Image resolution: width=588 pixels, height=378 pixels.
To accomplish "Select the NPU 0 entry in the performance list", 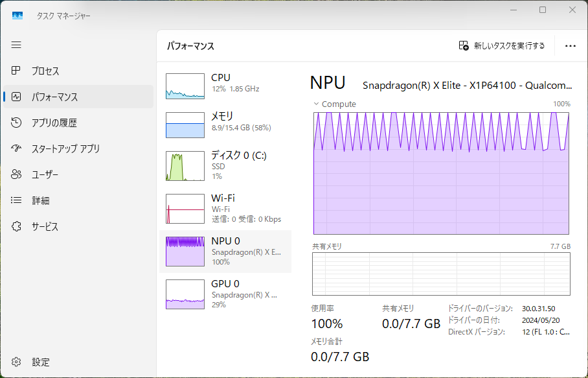I will click(223, 251).
